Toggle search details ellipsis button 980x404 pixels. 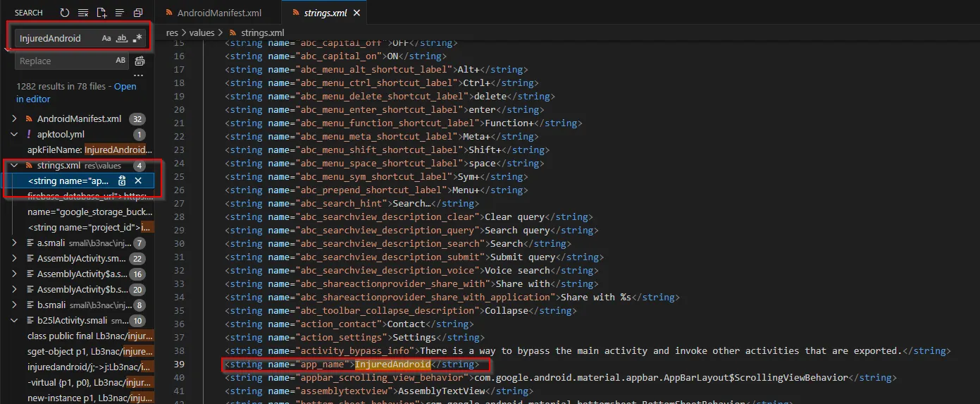(139, 75)
